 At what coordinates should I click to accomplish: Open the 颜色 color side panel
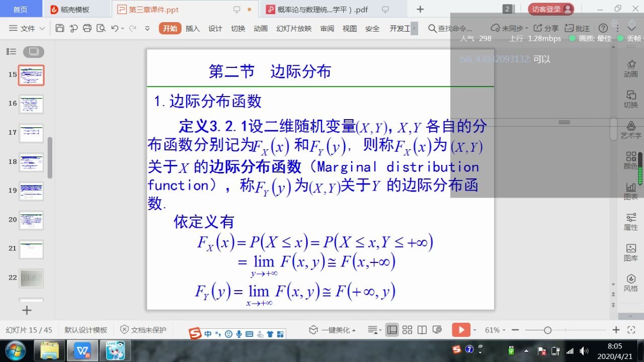tap(630, 160)
